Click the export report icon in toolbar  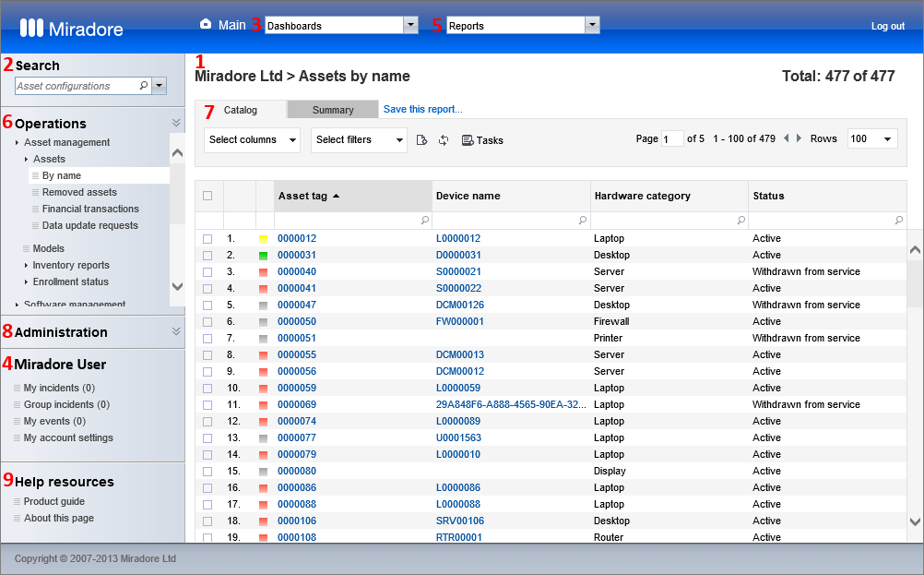click(421, 140)
